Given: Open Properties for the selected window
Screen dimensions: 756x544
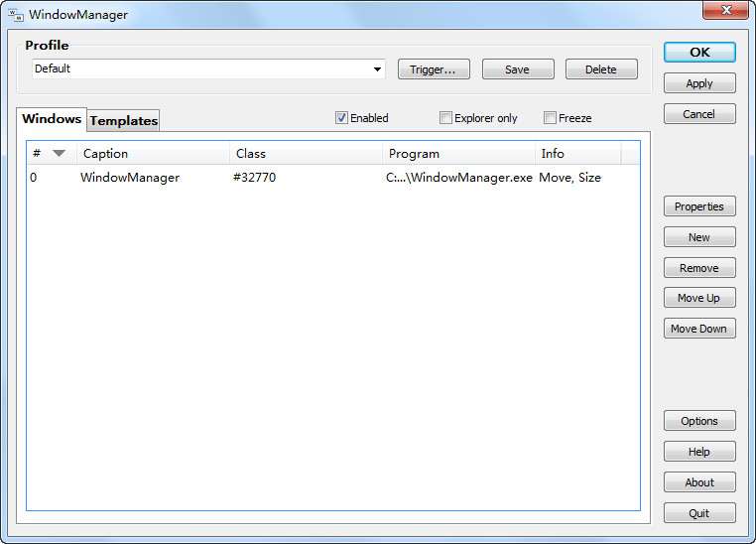Looking at the screenshot, I should pyautogui.click(x=699, y=206).
